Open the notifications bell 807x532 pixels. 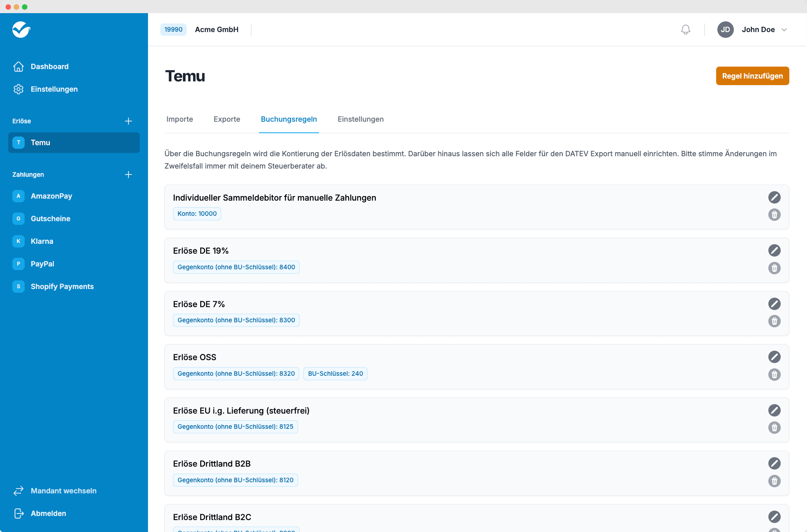tap(685, 30)
